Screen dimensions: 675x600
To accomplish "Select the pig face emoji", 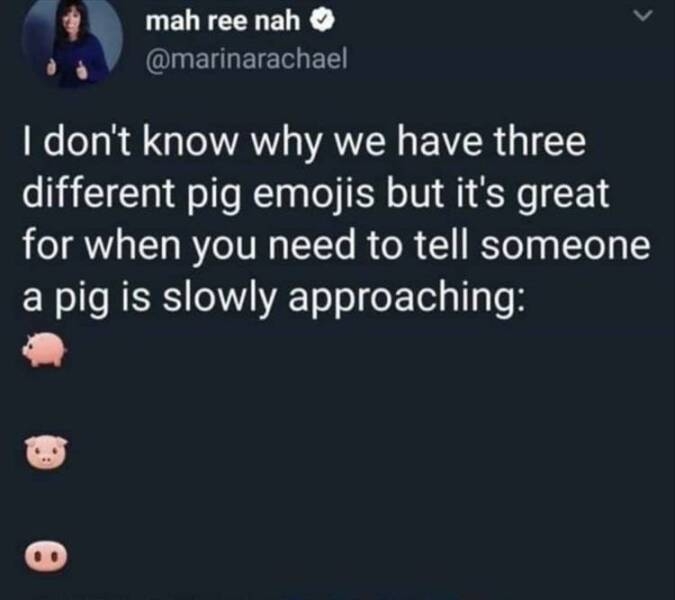I will 45,451.
